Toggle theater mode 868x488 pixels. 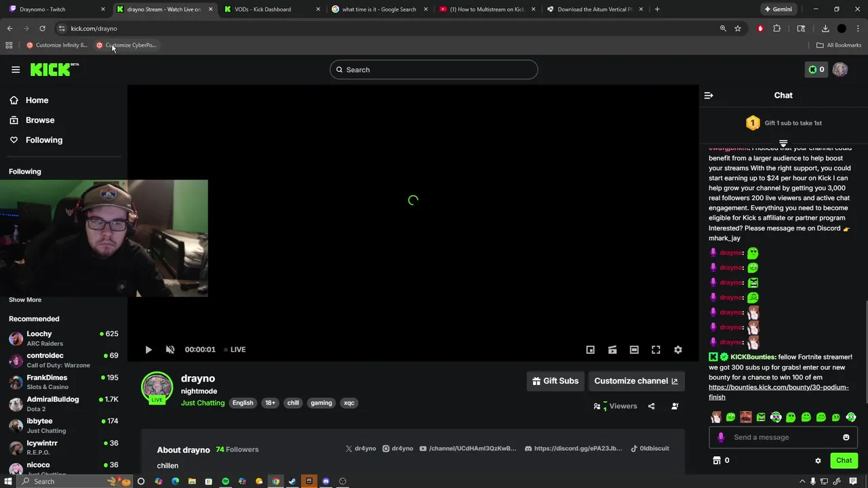pos(634,350)
